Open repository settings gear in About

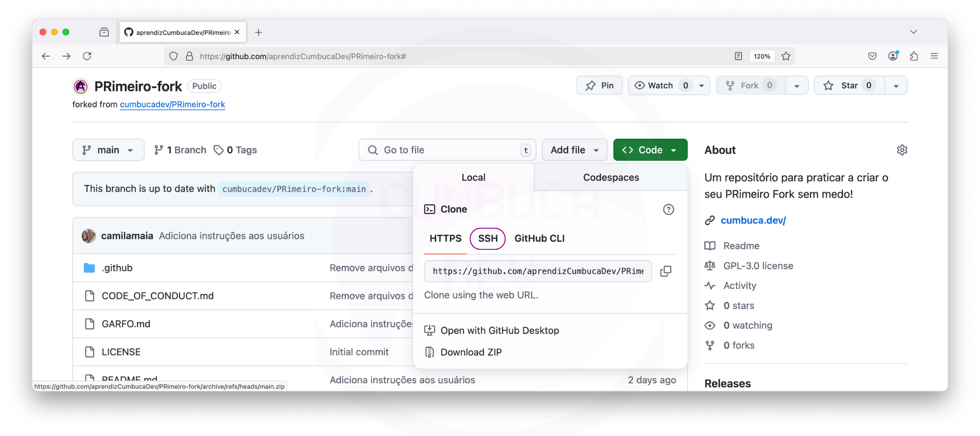902,150
